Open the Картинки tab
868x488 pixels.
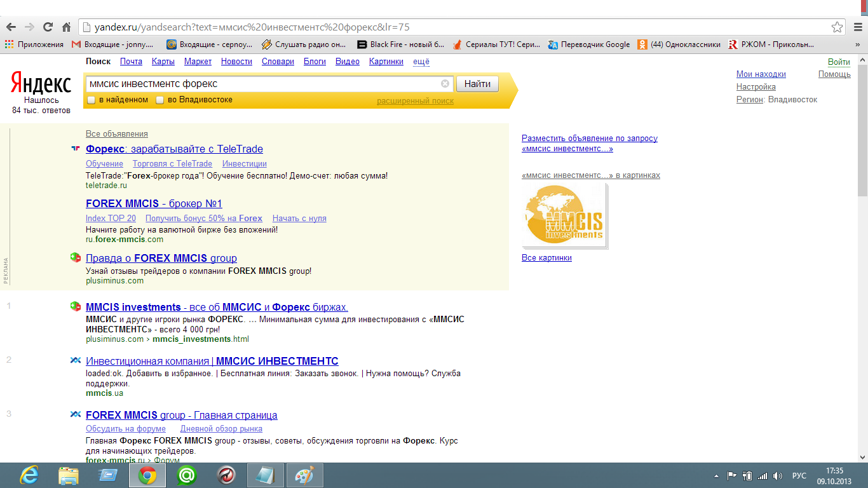[x=386, y=62]
